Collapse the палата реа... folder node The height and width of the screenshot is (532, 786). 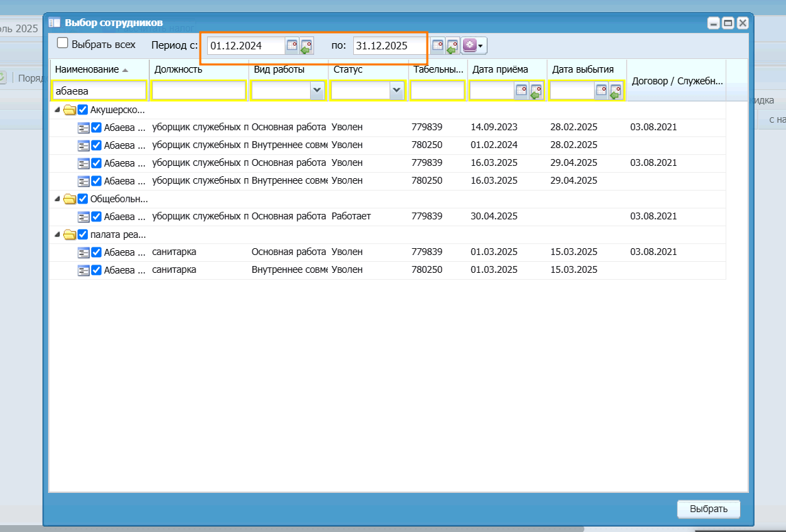[57, 234]
